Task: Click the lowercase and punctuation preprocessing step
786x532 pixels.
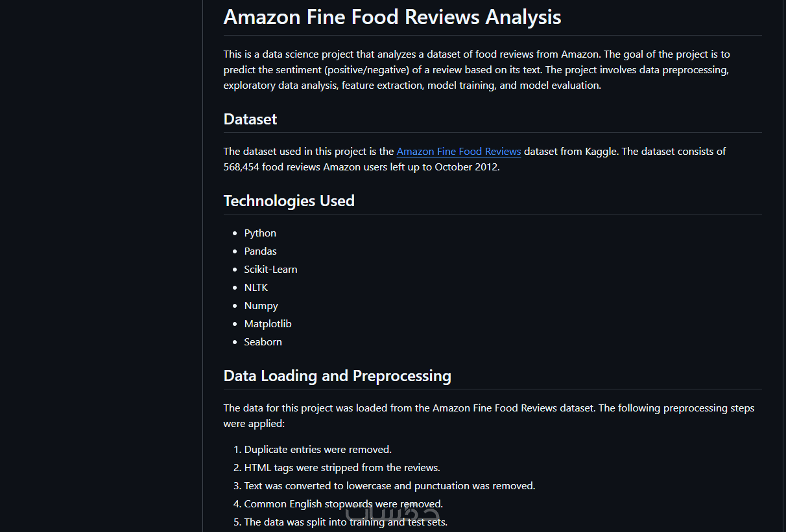Action: [x=389, y=486]
